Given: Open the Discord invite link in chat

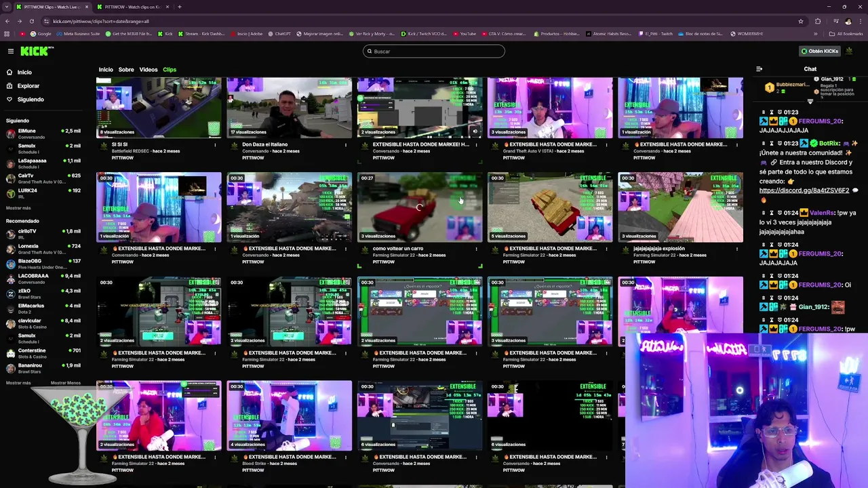Looking at the screenshot, I should pos(804,190).
